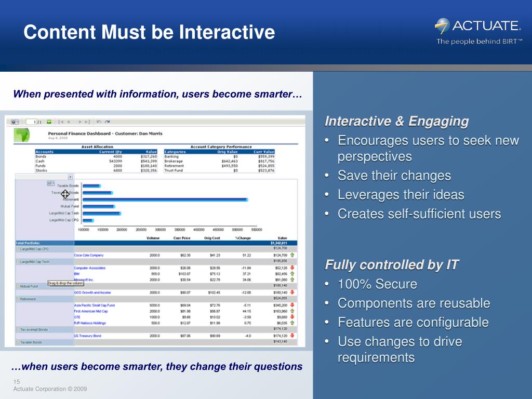Viewport: 532px width, 399px height.
Task: Collapse the Large/Mid Cap CPG group
Action: (18, 249)
